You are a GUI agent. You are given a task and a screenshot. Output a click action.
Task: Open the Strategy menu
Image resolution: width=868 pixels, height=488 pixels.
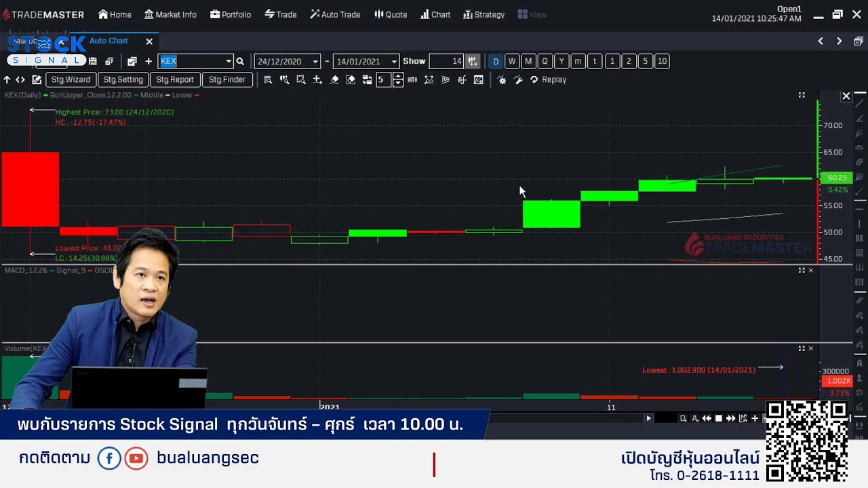484,14
